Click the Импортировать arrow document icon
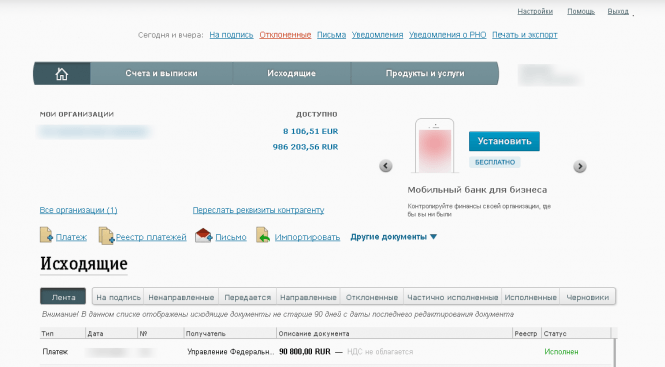 (263, 235)
